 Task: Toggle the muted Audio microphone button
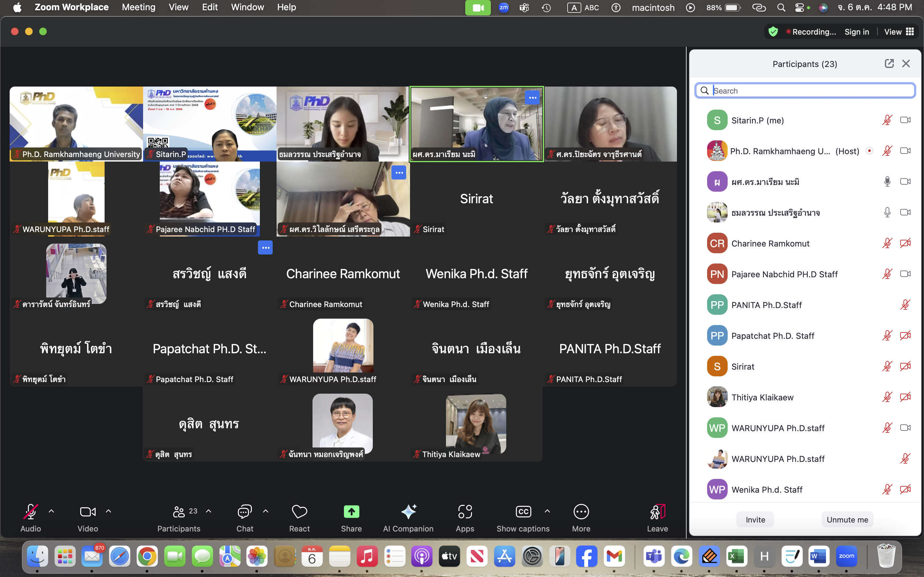[30, 512]
